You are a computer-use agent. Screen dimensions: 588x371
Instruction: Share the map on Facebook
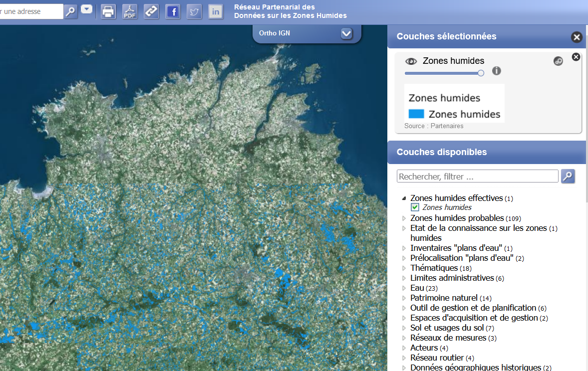[x=173, y=11]
